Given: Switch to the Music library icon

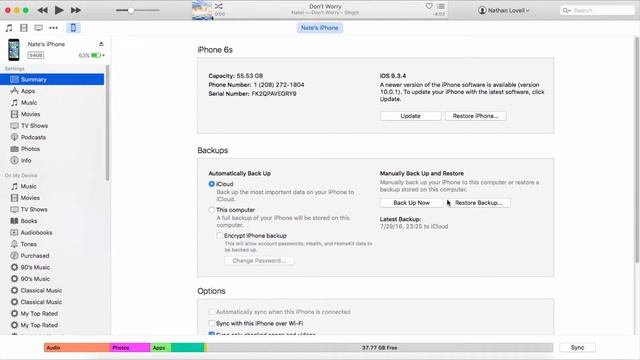Looking at the screenshot, I should click(9, 28).
